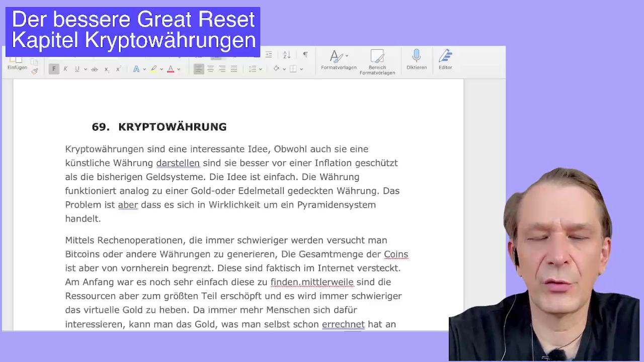
Task: Apply red font color
Action: coord(171,69)
